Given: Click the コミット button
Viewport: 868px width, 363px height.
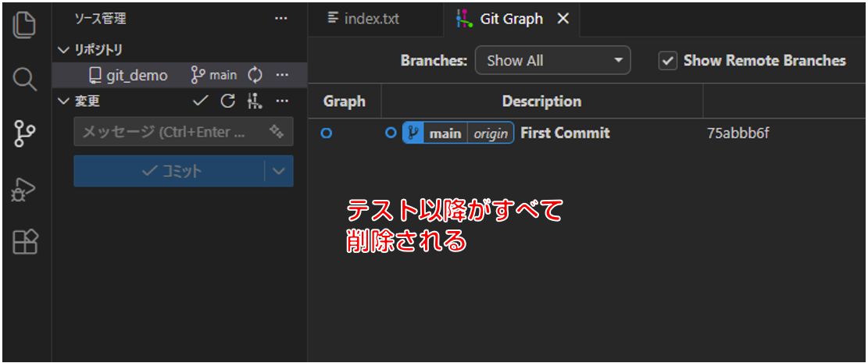Looking at the screenshot, I should 170,171.
